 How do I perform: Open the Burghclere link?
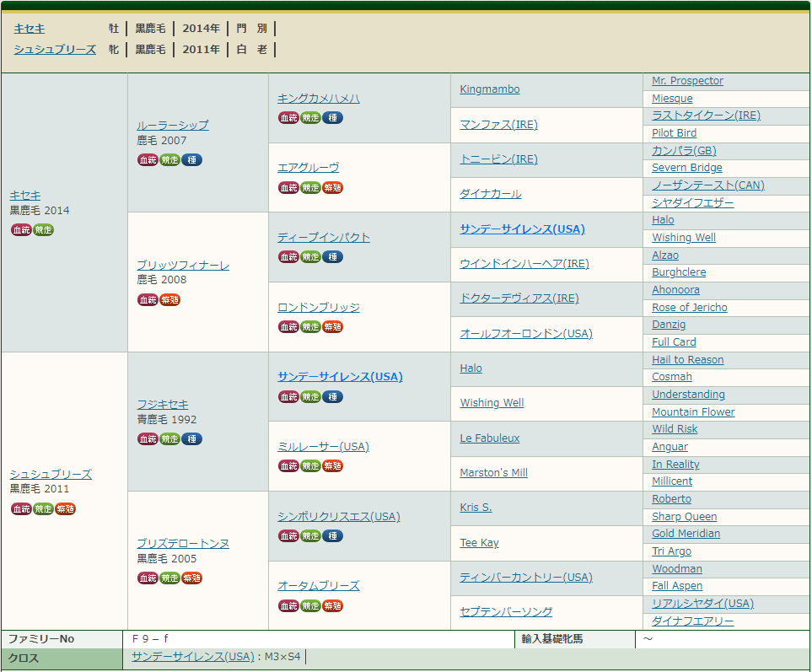[679, 272]
